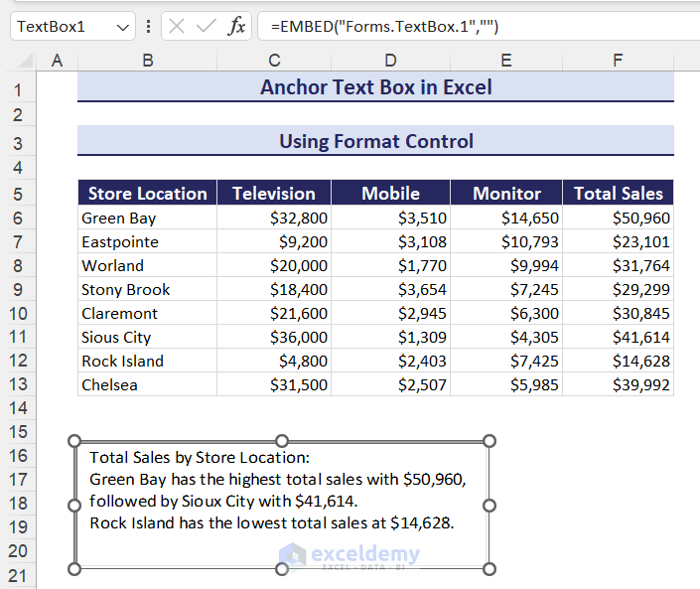This screenshot has width=700, height=589.
Task: Click the $9,200 Television cell
Action: (274, 241)
